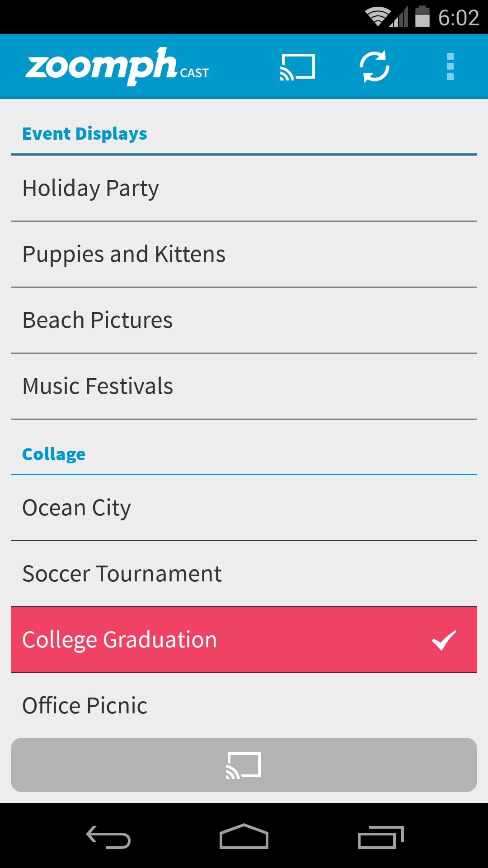
Task: Tap the Cast icon in the top toolbar
Action: pos(297,67)
